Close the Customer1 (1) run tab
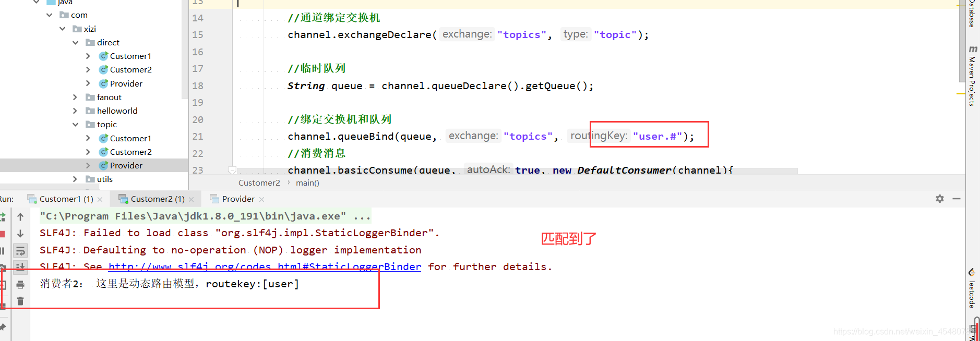 100,199
